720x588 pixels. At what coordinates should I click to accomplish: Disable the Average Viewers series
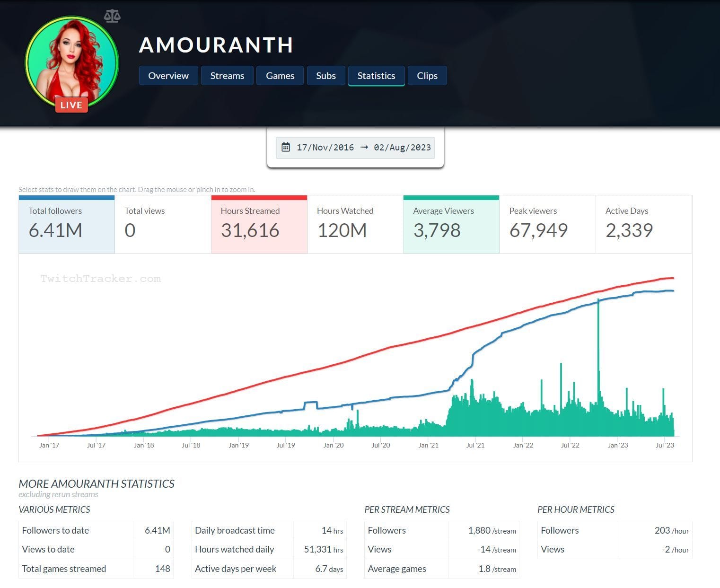click(x=450, y=224)
